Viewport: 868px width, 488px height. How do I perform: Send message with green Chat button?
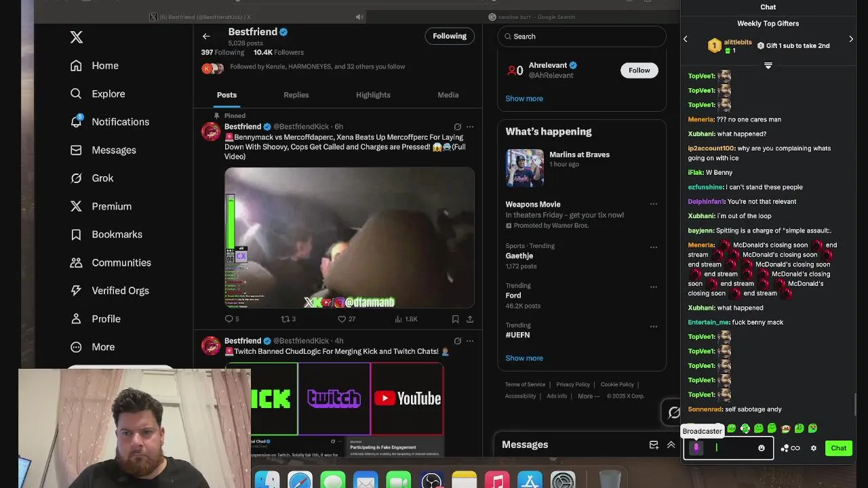click(x=839, y=448)
